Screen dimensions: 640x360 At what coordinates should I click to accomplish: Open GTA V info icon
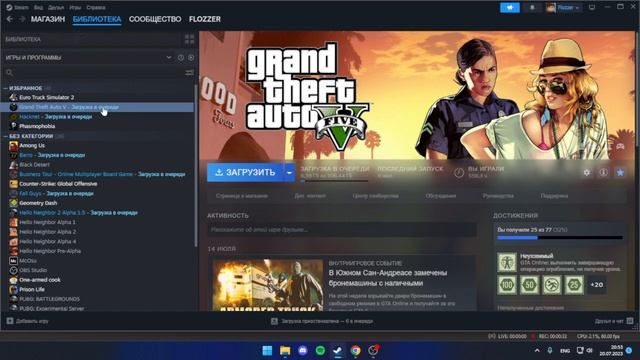coord(603,172)
